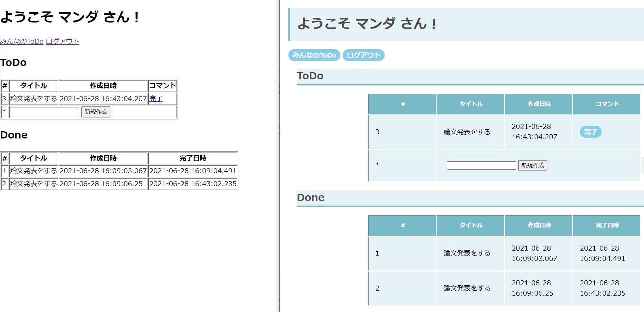Focus the new task input in plain table
Image resolution: width=644 pixels, height=312 pixels.
[x=44, y=112]
